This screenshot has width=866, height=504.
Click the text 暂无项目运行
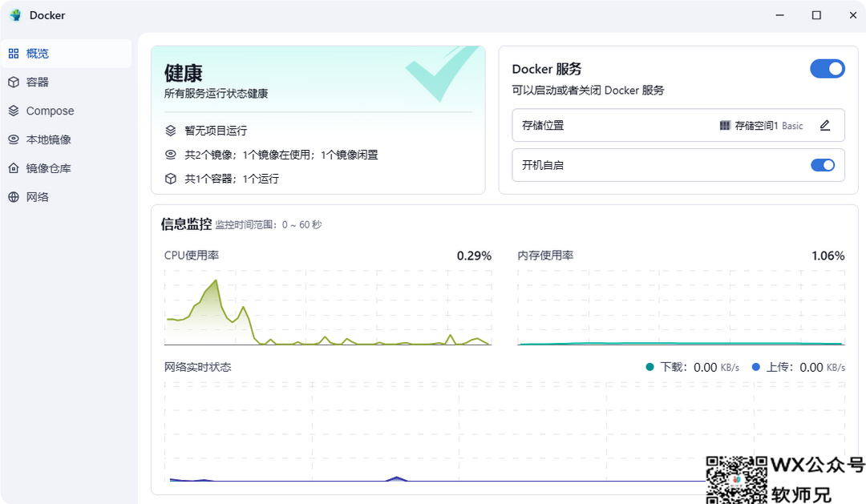216,131
